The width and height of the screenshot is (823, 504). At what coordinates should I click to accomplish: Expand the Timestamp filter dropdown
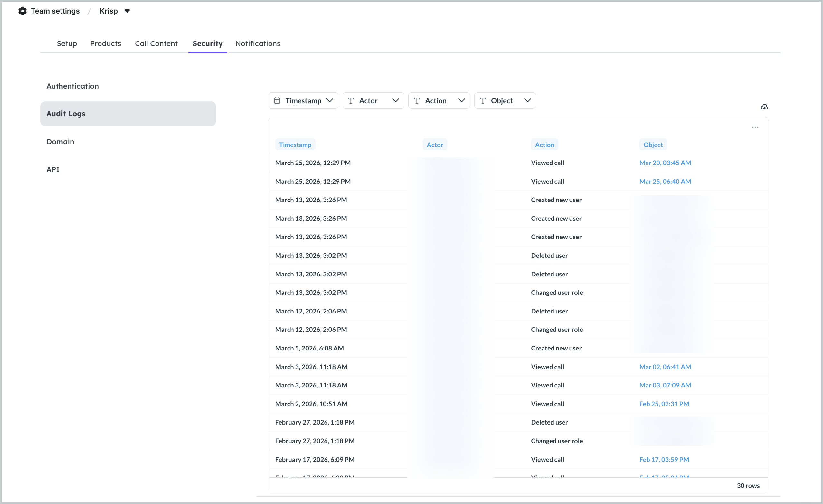329,100
